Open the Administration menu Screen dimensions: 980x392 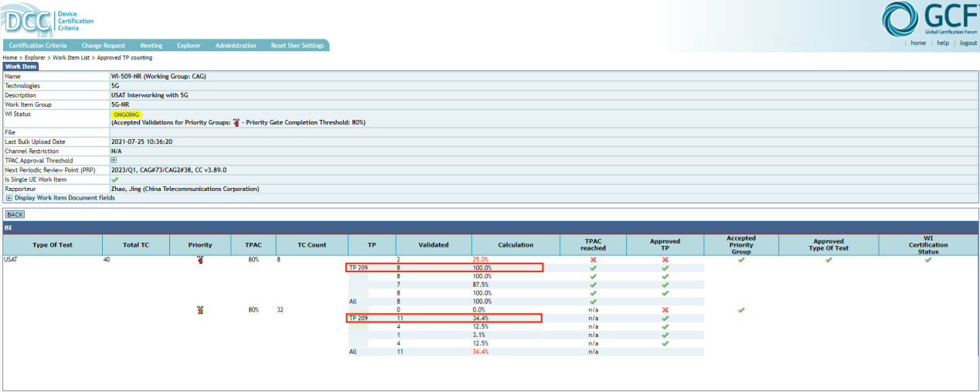(236, 46)
